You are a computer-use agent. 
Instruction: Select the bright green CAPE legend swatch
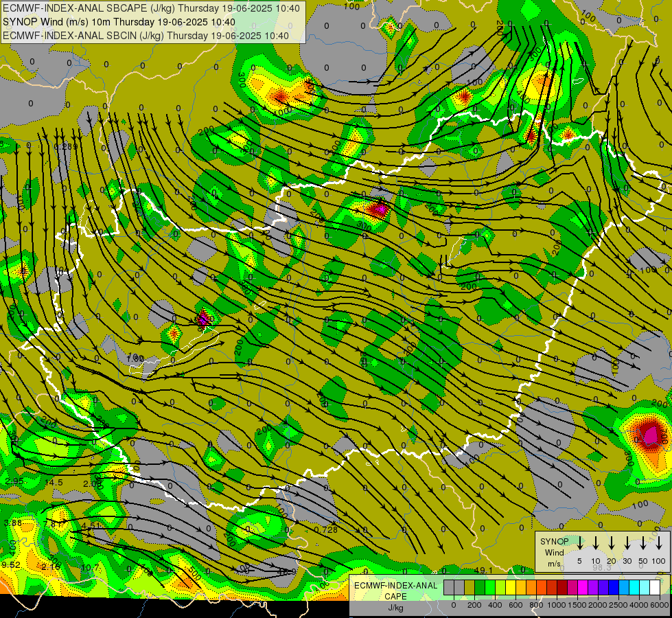click(490, 587)
